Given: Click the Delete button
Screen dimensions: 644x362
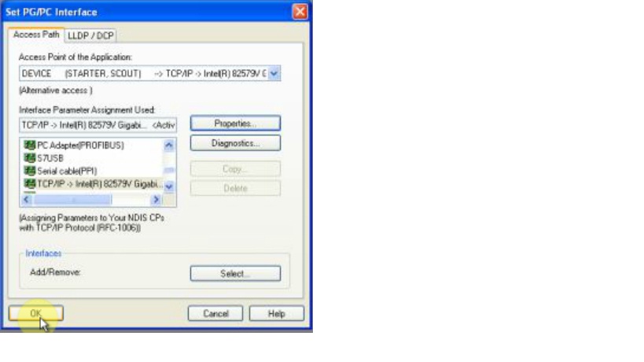Looking at the screenshot, I should [x=235, y=188].
